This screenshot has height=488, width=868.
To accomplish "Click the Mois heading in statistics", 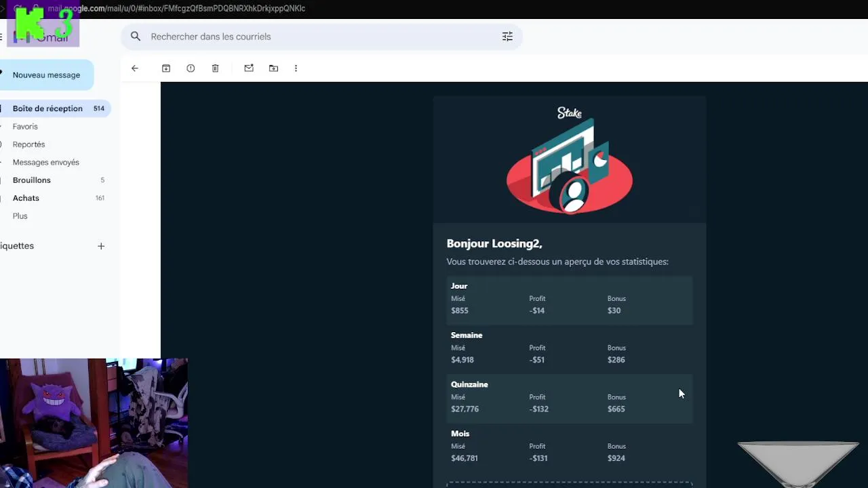I will [460, 434].
